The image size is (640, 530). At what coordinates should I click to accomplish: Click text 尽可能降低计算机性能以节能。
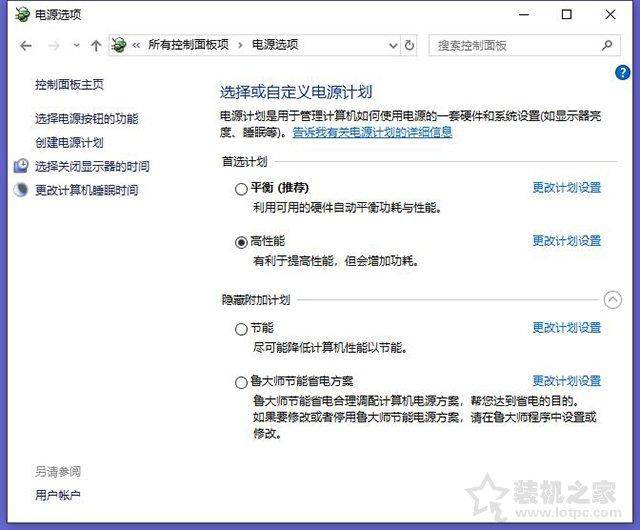[330, 348]
